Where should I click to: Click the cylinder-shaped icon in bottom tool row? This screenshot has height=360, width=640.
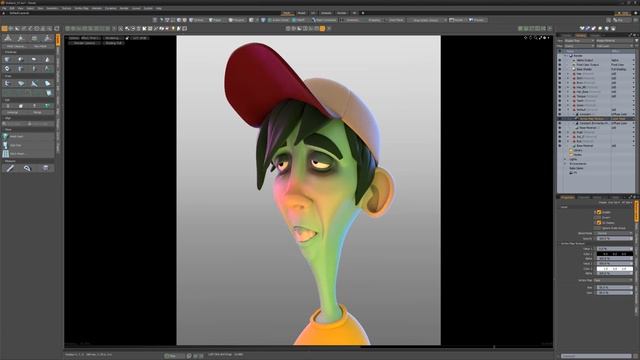tap(45, 168)
